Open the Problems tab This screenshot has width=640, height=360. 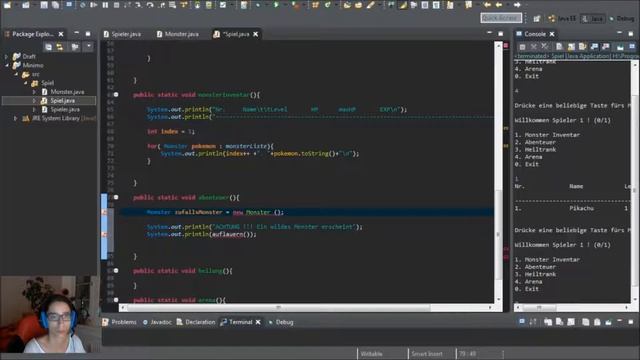120,322
